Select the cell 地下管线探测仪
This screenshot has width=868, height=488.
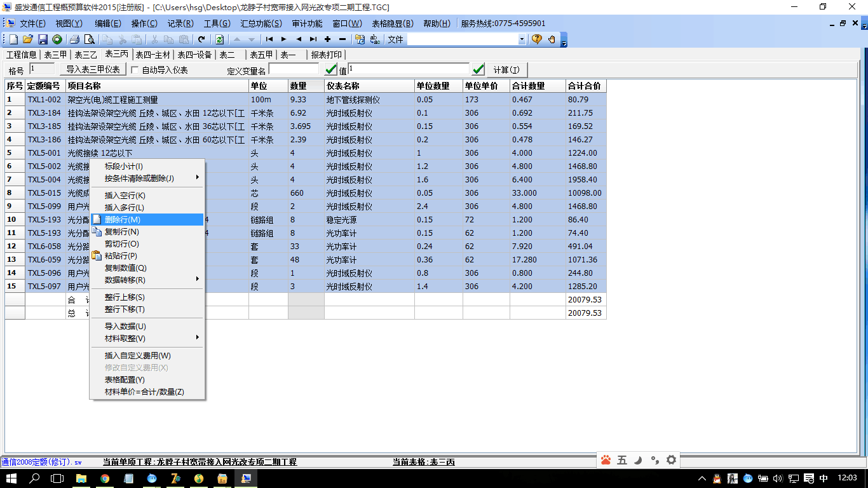(369, 100)
